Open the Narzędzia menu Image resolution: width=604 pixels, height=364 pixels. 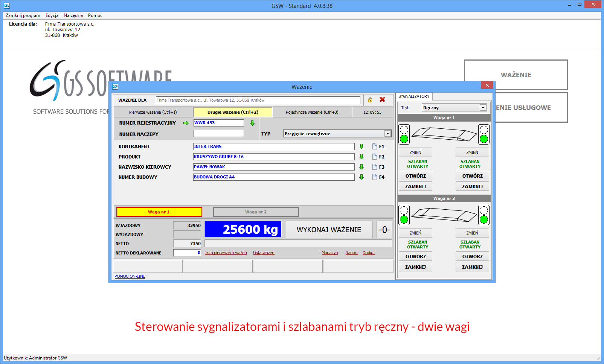click(73, 15)
